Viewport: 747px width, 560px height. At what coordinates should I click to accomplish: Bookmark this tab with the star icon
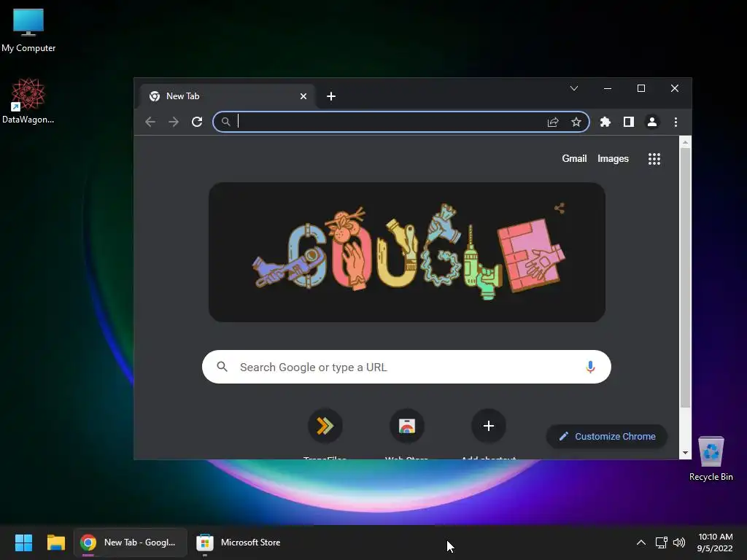click(x=576, y=122)
